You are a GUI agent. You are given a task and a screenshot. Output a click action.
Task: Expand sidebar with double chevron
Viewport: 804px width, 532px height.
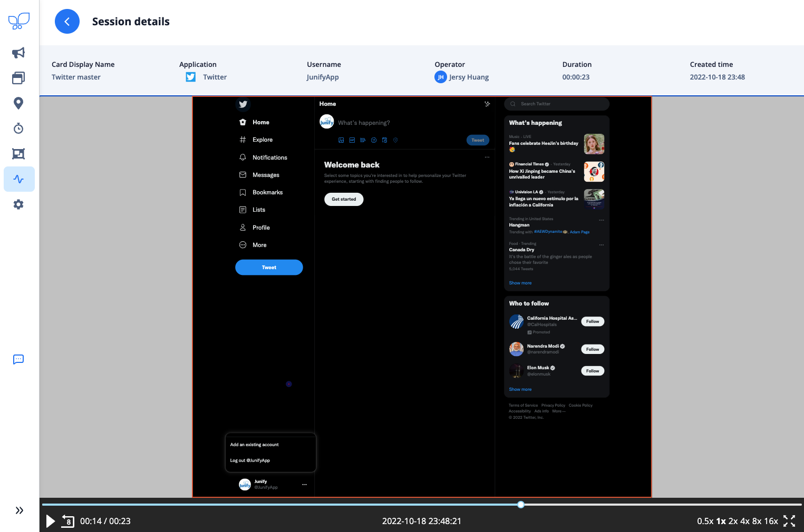pos(20,510)
